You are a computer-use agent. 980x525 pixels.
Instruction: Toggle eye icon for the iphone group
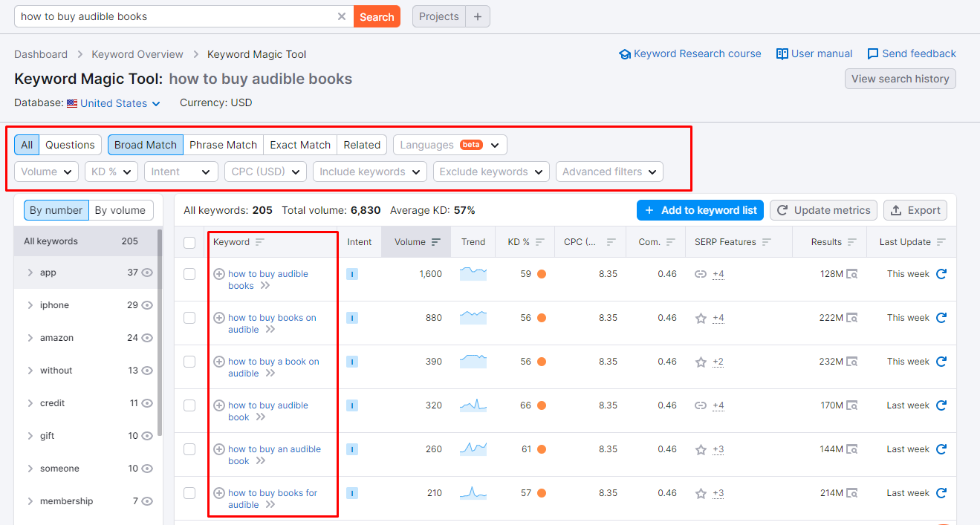coord(147,305)
